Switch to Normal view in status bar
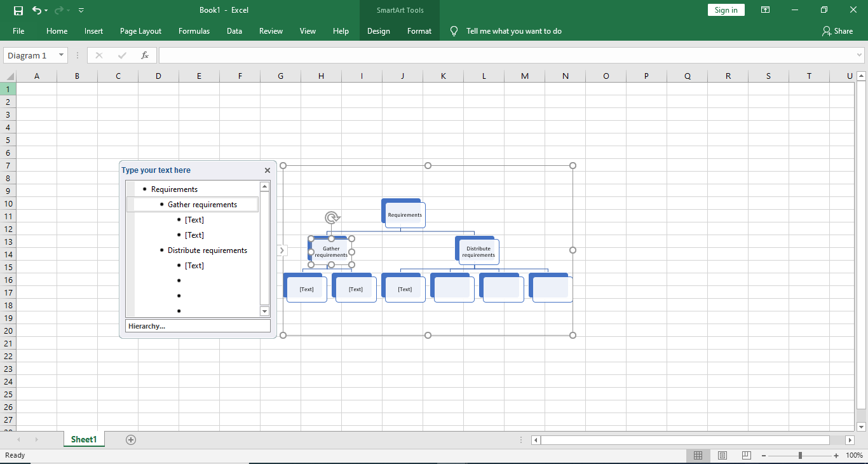Viewport: 868px width, 464px height. tap(698, 455)
